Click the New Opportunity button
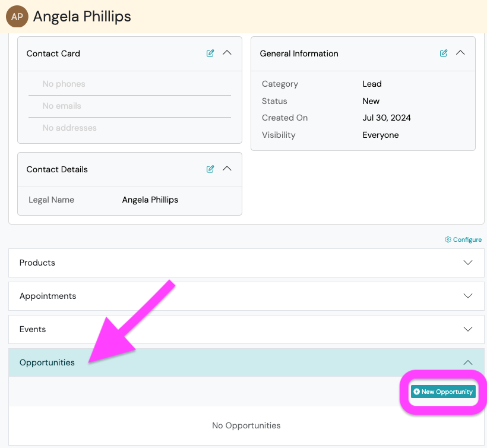The width and height of the screenshot is (487, 448). (x=443, y=392)
